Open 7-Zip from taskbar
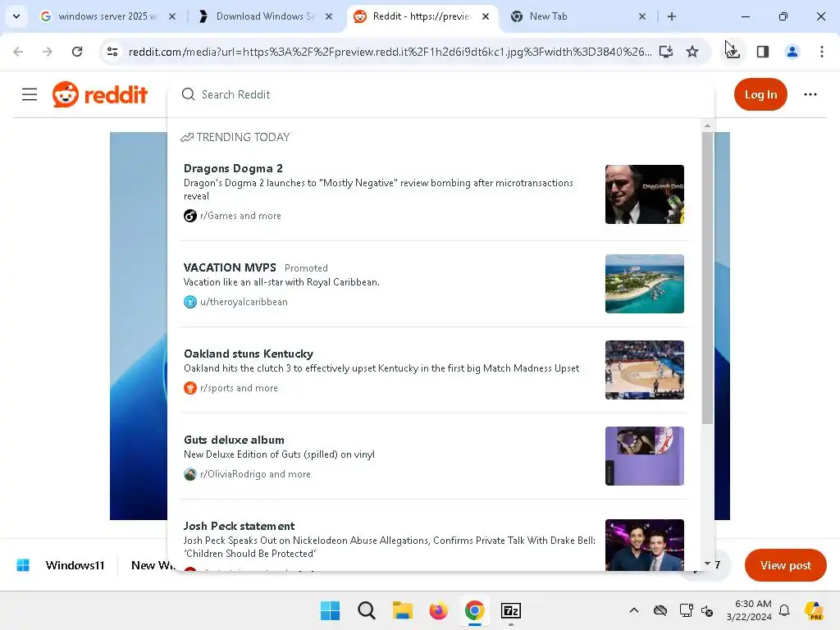 point(510,610)
